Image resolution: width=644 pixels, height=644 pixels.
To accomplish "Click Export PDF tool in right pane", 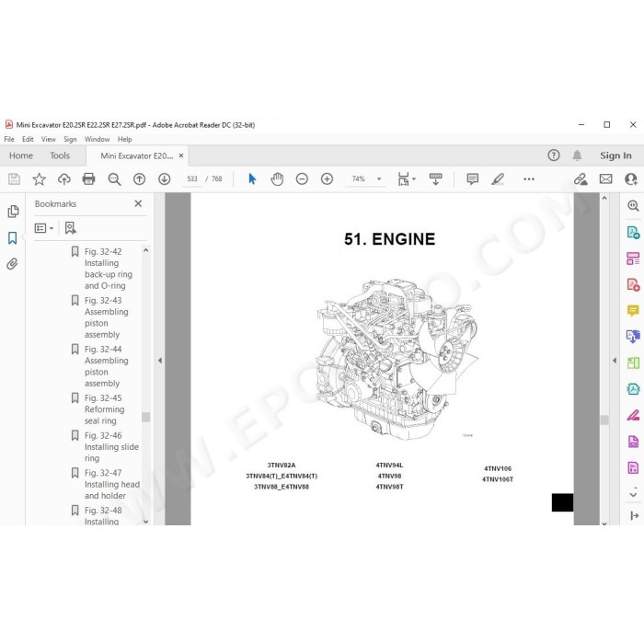I will pyautogui.click(x=633, y=232).
